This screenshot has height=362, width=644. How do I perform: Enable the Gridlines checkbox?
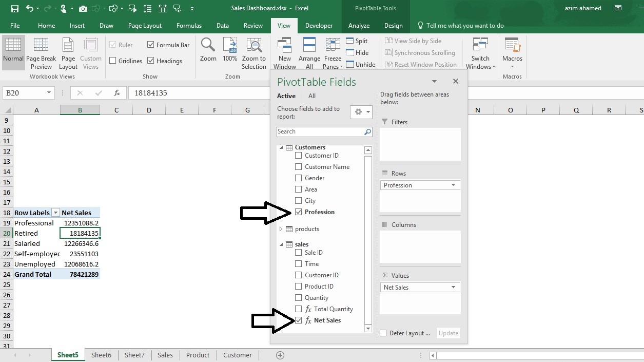113,61
